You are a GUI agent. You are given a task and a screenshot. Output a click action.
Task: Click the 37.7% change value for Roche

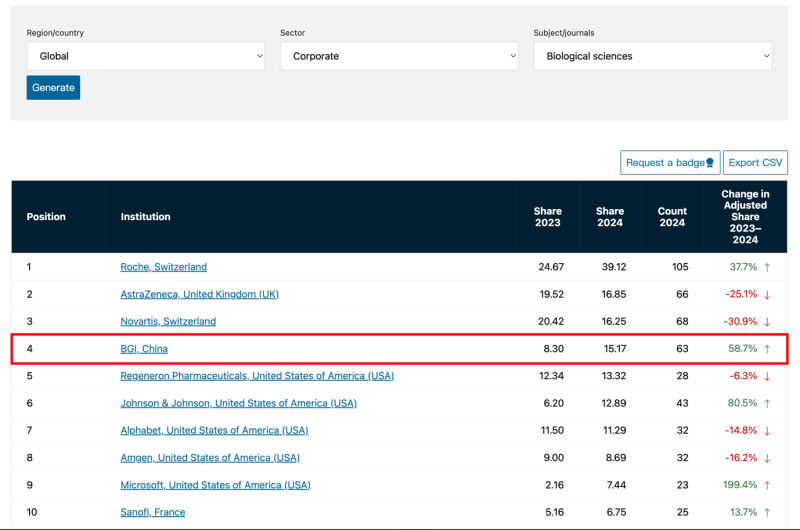coord(743,267)
